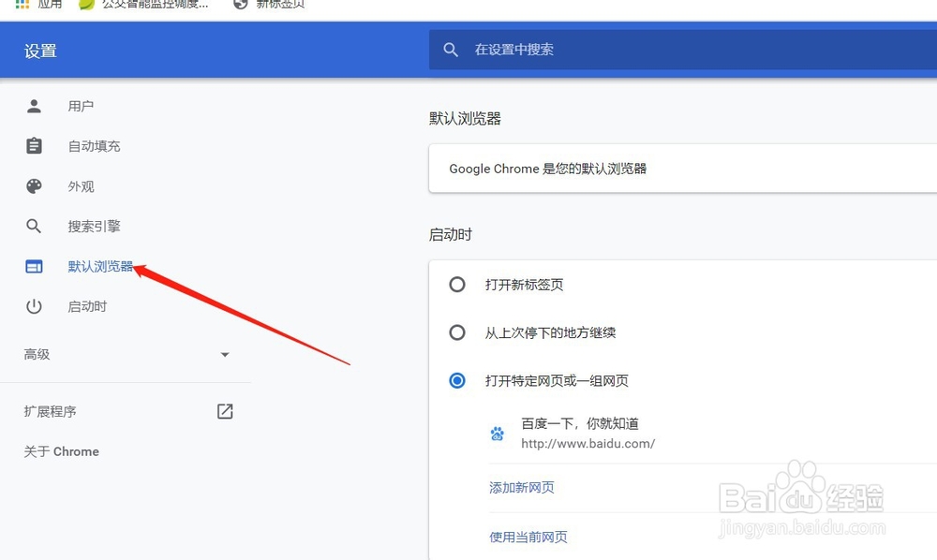Image resolution: width=937 pixels, height=560 pixels.
Task: Click the extensions open-in-new icon
Action: (225, 411)
